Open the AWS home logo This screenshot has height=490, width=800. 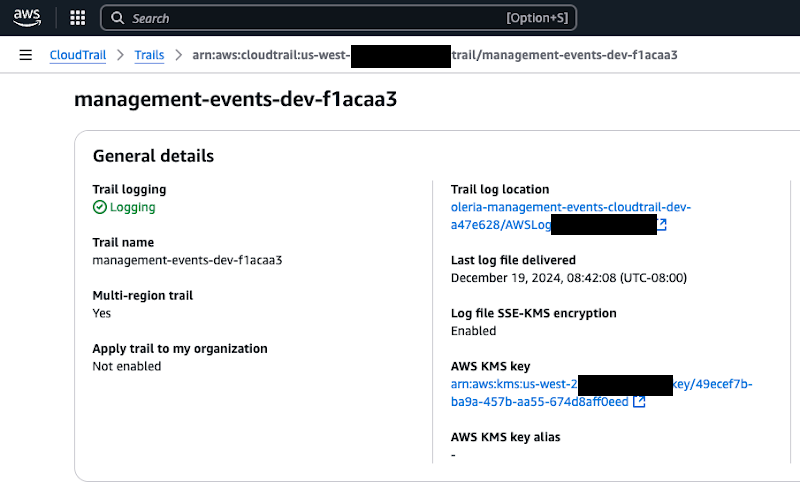click(27, 18)
